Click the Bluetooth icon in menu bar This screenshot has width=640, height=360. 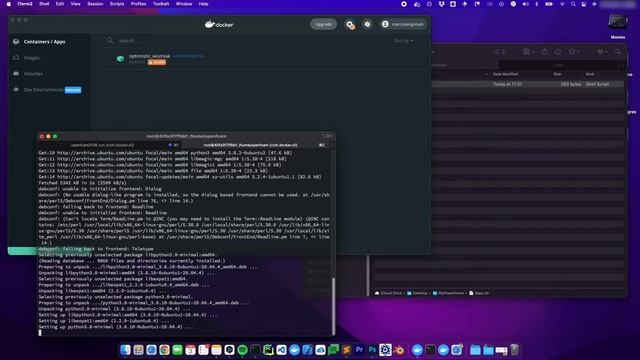click(536, 4)
